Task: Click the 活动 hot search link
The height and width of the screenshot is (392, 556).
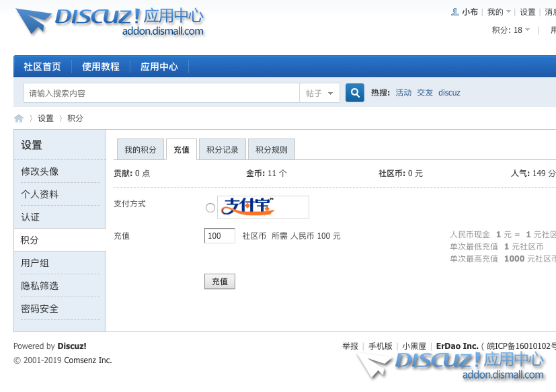Action: 403,93
